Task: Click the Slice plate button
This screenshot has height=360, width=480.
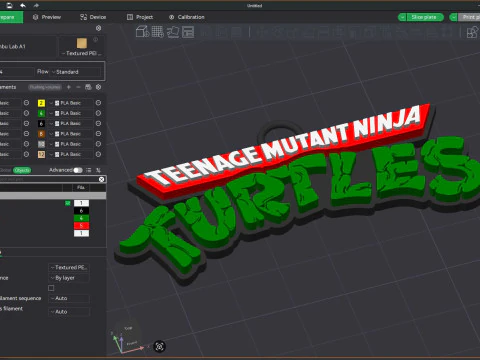Action: (425, 17)
